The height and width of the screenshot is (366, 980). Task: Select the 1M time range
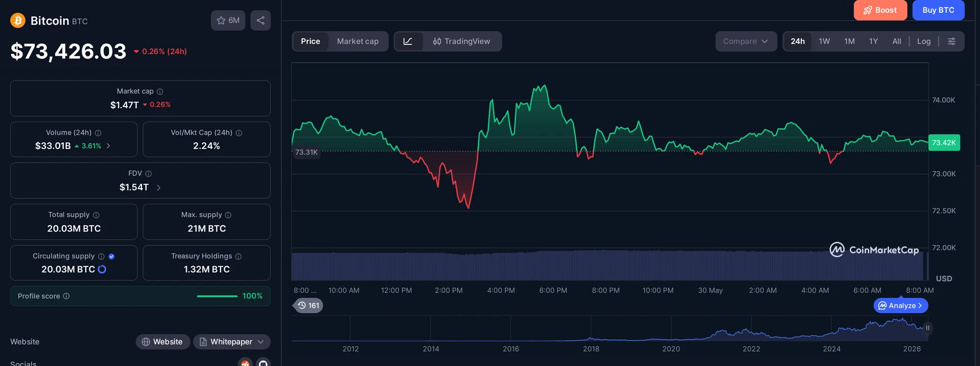pos(849,41)
